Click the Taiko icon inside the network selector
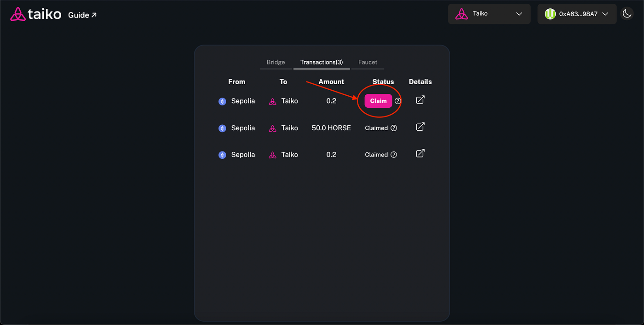Screen dimensions: 644x325 click(x=461, y=14)
